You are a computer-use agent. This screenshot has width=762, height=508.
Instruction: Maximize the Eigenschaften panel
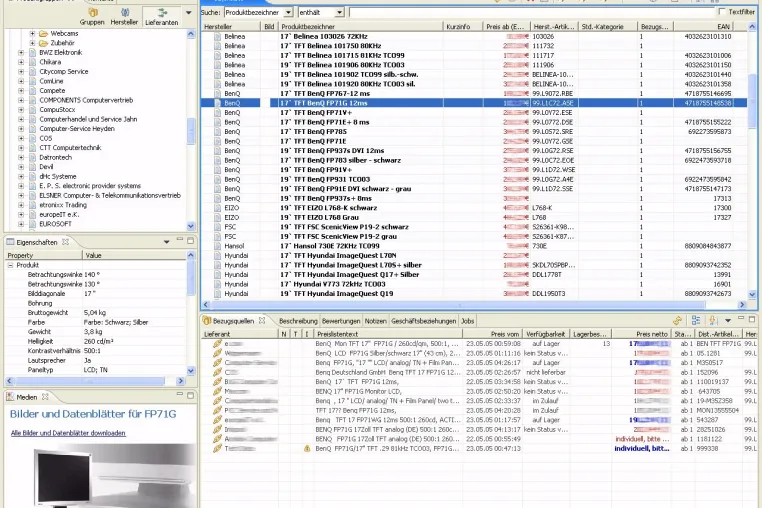pyautogui.click(x=190, y=240)
